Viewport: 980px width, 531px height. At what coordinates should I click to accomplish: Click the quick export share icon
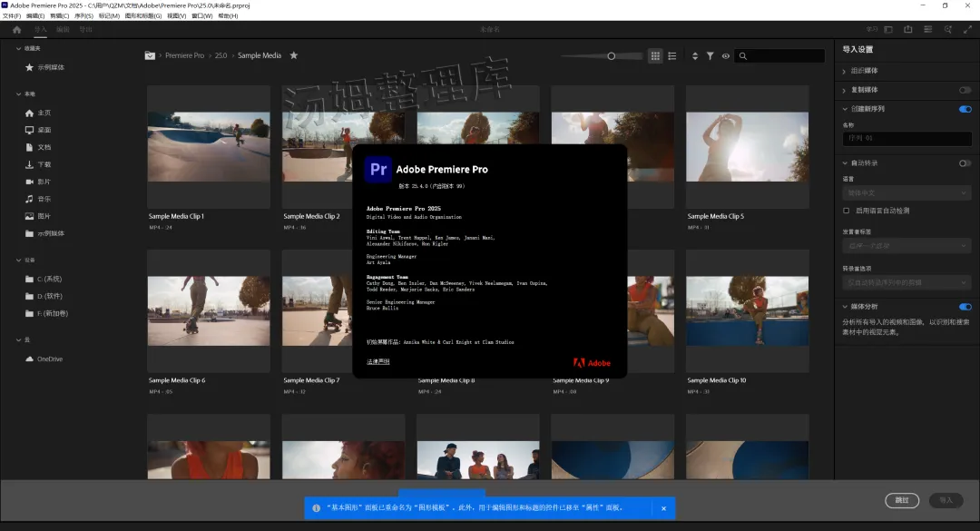tap(908, 29)
